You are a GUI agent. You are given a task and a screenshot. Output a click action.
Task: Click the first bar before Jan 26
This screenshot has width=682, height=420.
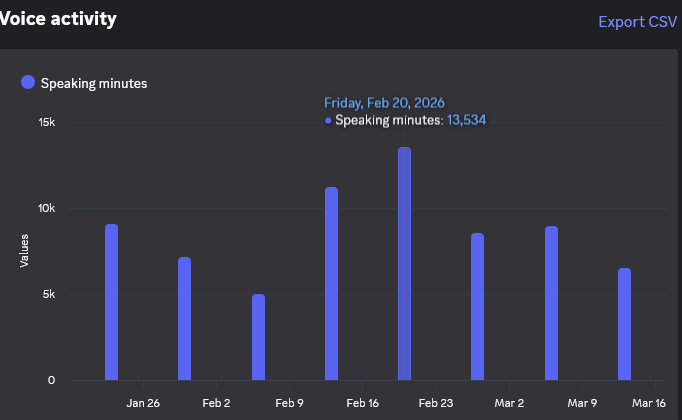point(111,302)
